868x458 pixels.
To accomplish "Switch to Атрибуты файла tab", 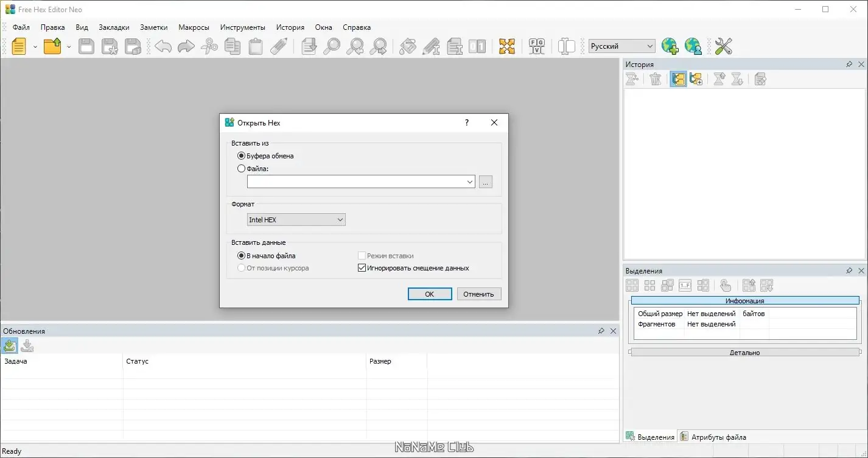I will coord(713,437).
